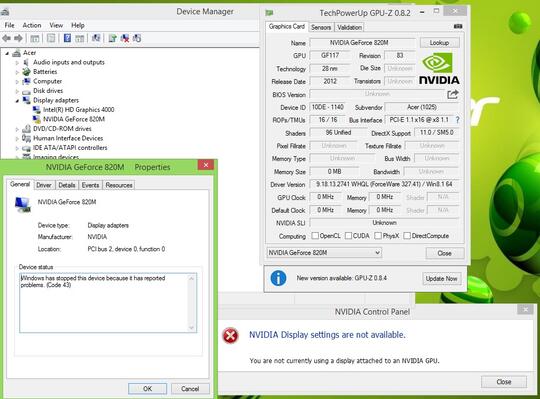Open the Details tab in Properties
The height and width of the screenshot is (399, 540).
click(x=67, y=185)
